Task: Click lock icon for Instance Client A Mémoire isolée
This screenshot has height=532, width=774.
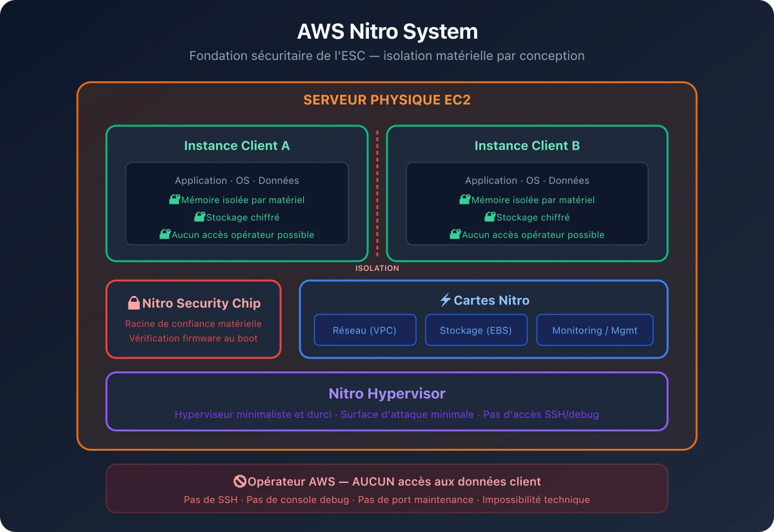Action: pyautogui.click(x=175, y=200)
